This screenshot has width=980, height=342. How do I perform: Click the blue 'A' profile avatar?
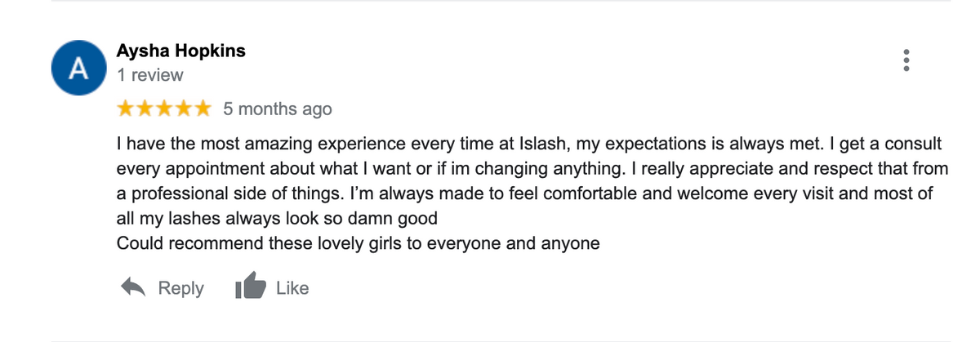click(78, 68)
